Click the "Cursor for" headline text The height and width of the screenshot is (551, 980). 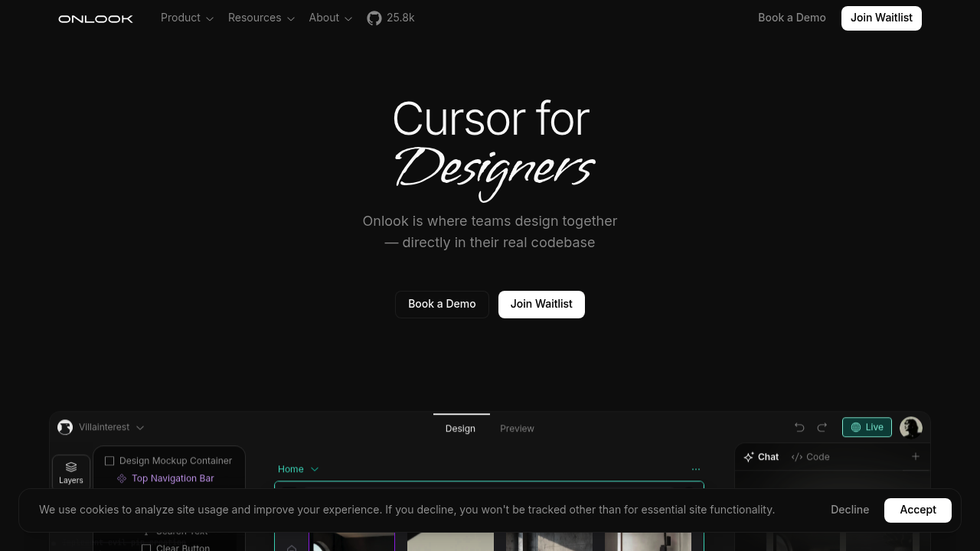[491, 119]
